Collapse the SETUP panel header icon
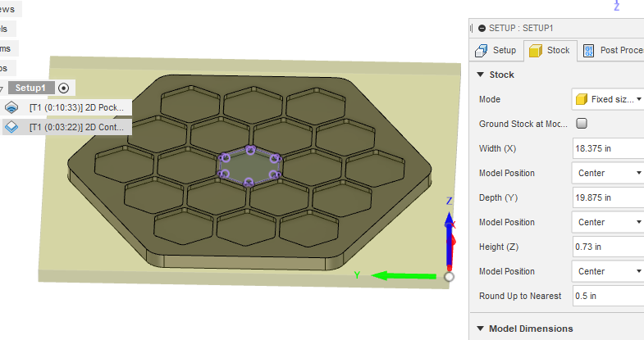644x340 pixels. [x=482, y=29]
